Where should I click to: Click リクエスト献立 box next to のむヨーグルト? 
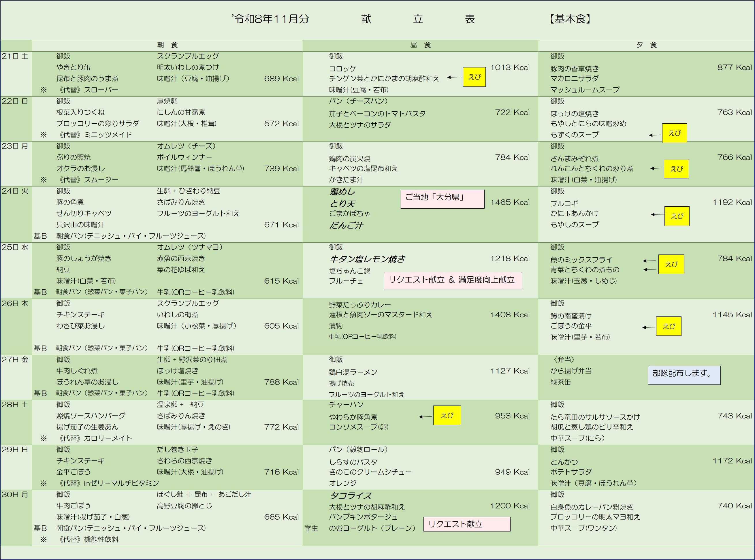click(467, 524)
